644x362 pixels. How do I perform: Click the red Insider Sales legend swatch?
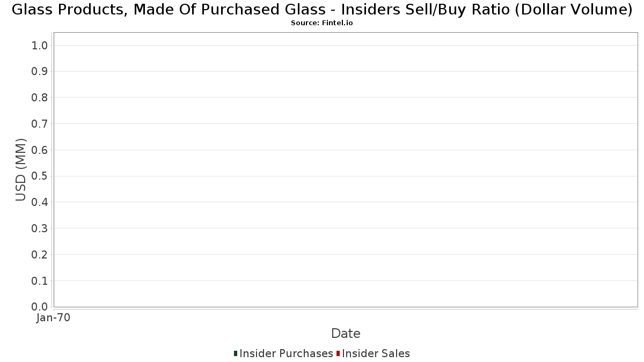pyautogui.click(x=338, y=353)
